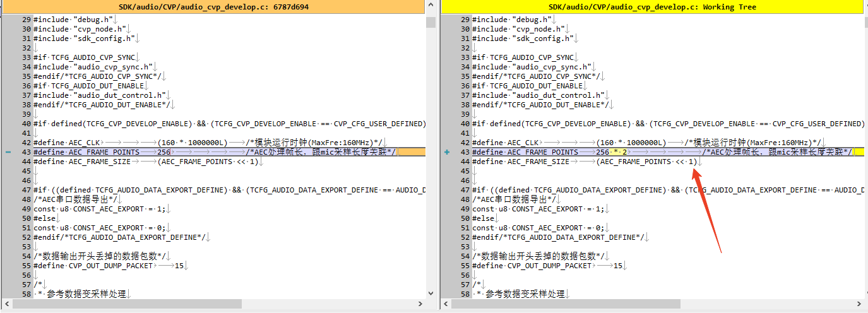
Task: Click the splitter between the two diff panes
Action: point(438,156)
